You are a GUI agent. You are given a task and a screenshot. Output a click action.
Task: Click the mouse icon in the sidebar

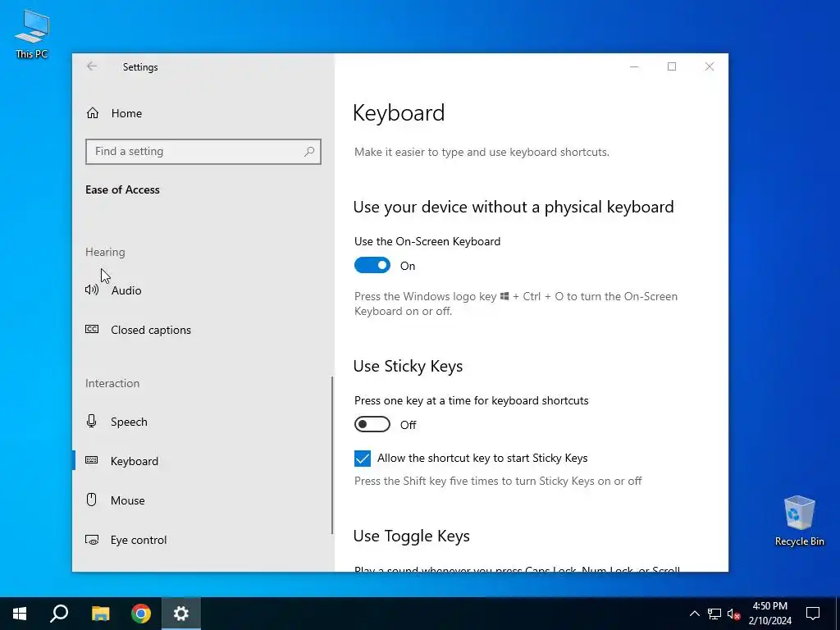92,500
